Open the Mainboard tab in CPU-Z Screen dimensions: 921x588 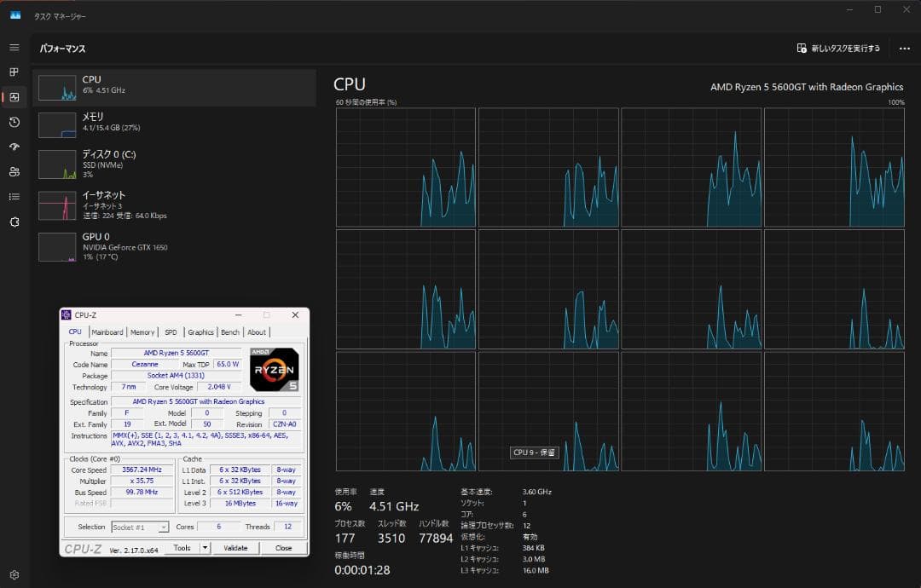(x=108, y=331)
